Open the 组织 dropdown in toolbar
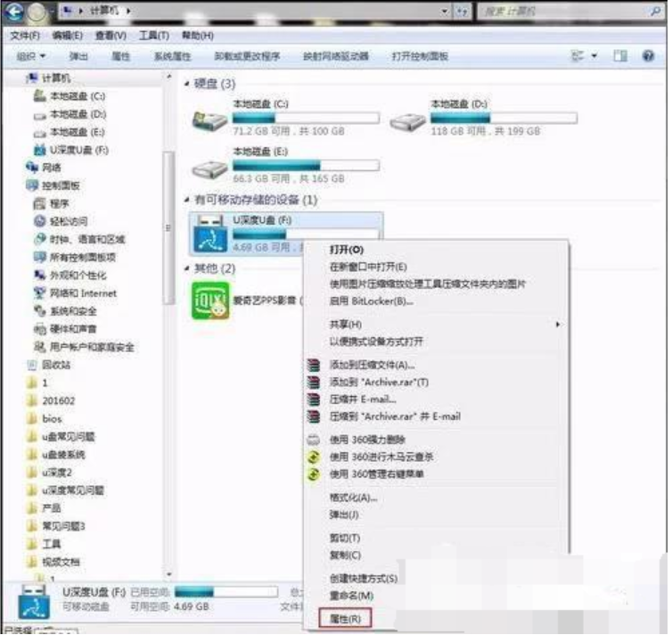The image size is (672, 635). [x=30, y=56]
